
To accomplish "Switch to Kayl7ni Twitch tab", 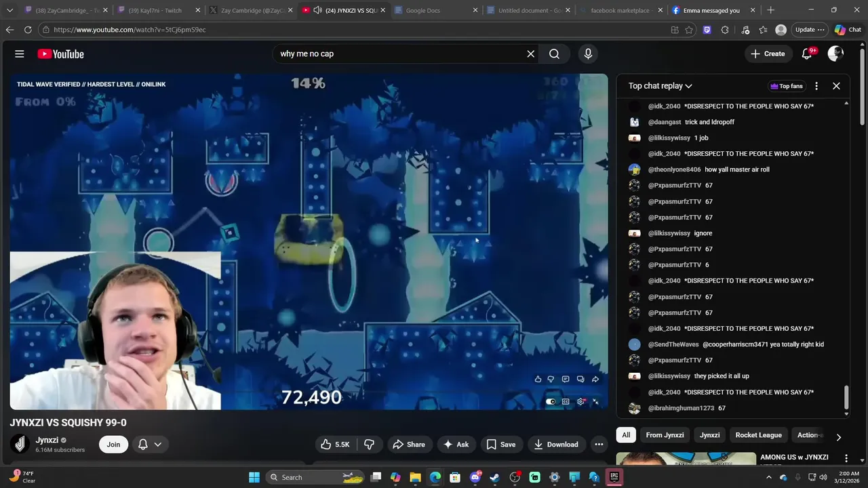I will [158, 10].
